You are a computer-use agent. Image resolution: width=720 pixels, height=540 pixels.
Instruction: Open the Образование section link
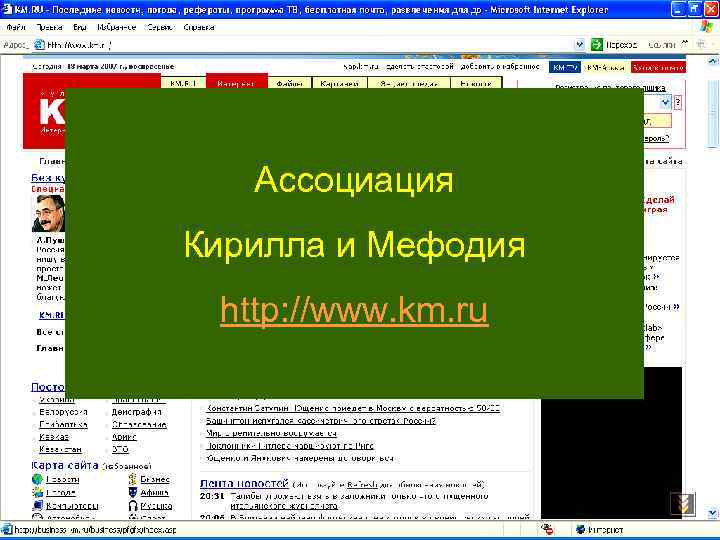[139, 425]
